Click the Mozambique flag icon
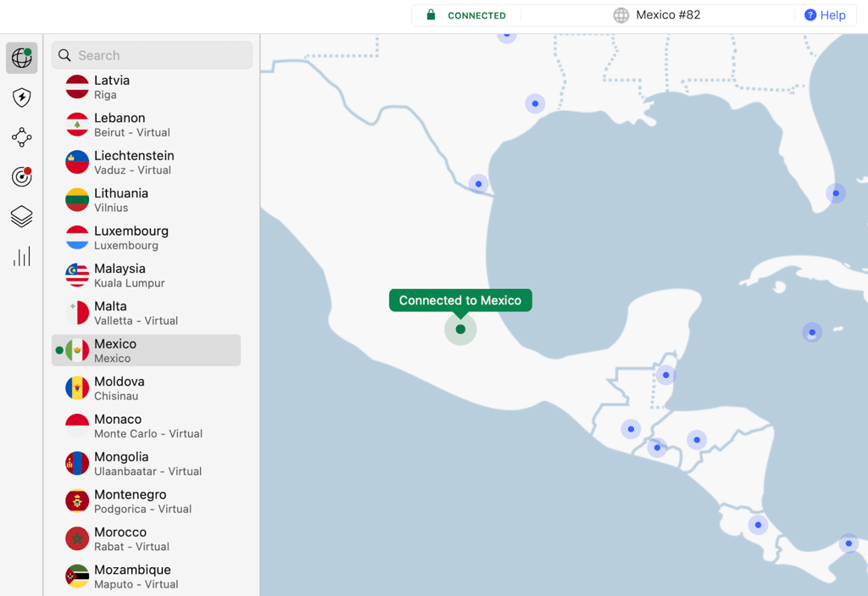 point(77,577)
